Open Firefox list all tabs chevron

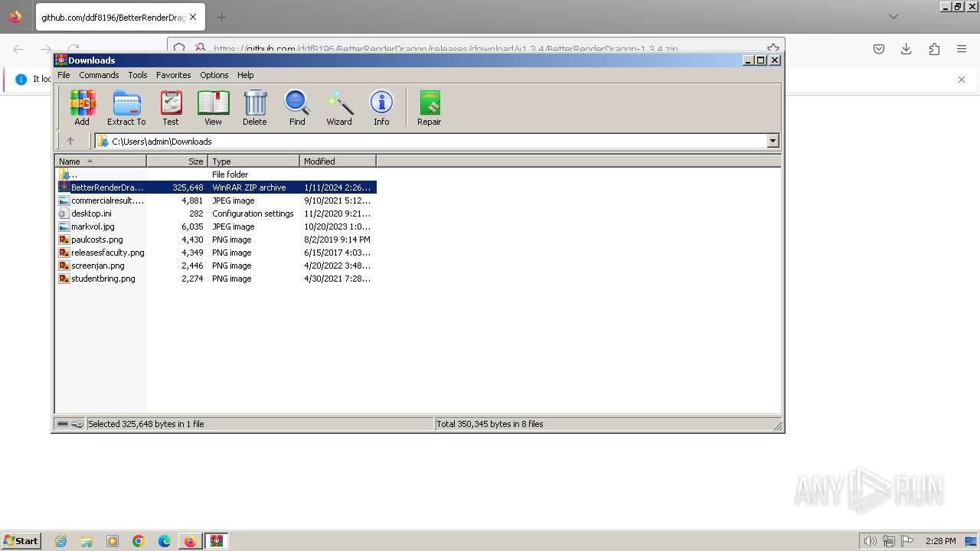coord(893,16)
